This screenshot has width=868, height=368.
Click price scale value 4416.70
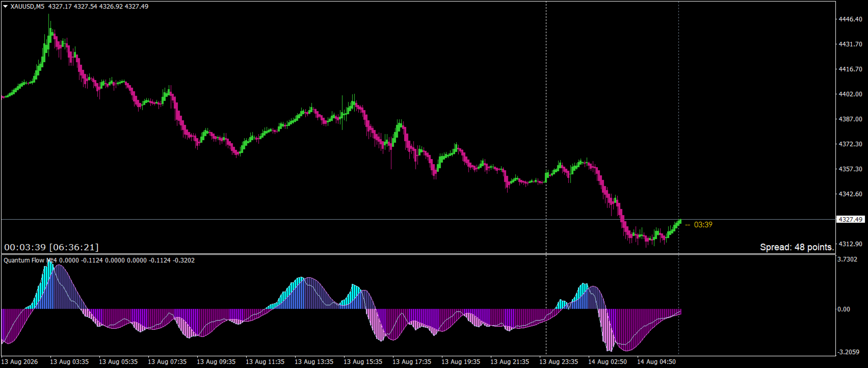click(x=850, y=69)
